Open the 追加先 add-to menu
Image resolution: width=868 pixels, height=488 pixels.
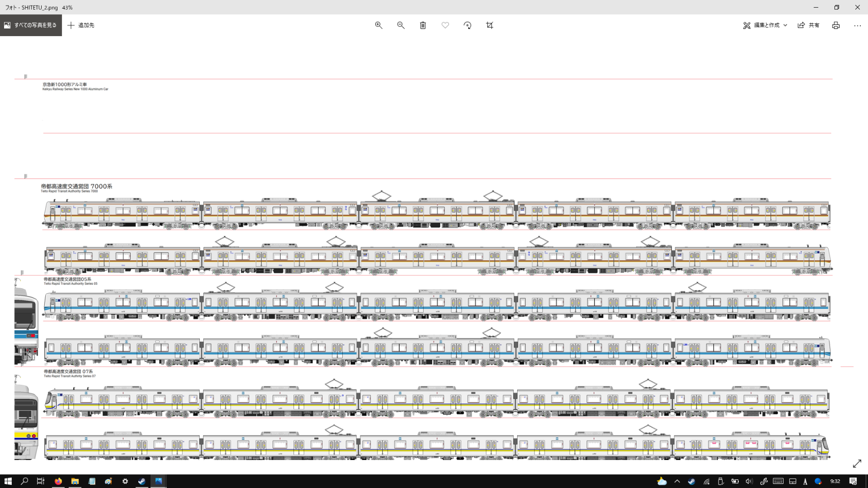coord(81,25)
